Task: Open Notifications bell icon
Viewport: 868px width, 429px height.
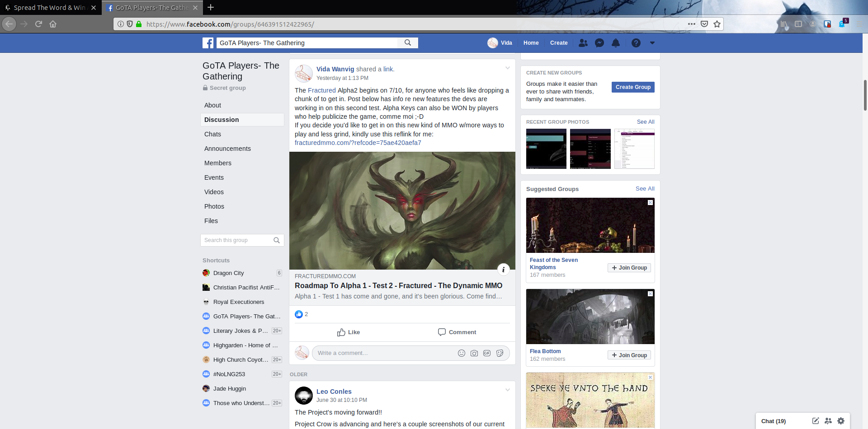Action: 616,43
